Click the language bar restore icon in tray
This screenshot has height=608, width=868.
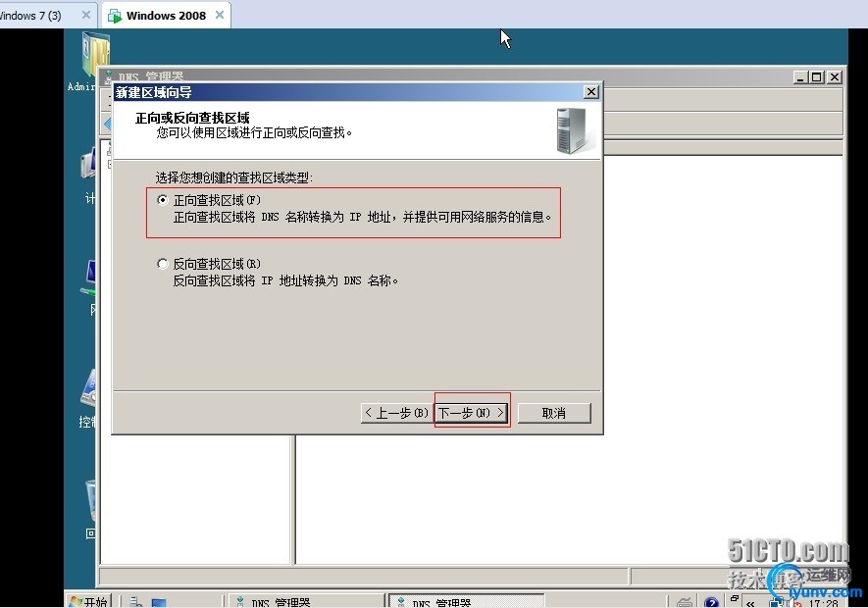[735, 598]
